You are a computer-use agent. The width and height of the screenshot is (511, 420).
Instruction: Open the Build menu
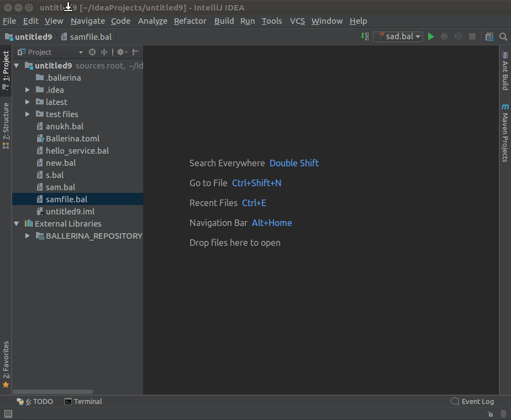tap(224, 21)
